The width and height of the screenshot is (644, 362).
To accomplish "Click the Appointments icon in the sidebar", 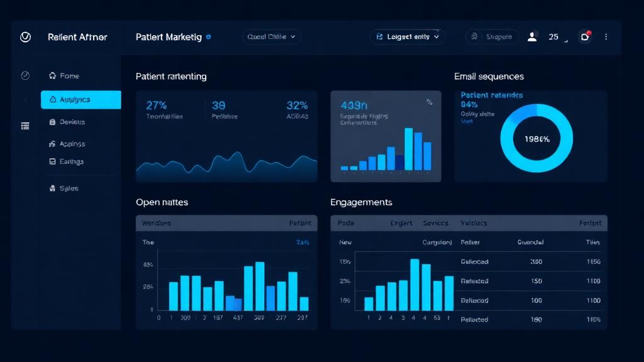I will click(53, 144).
